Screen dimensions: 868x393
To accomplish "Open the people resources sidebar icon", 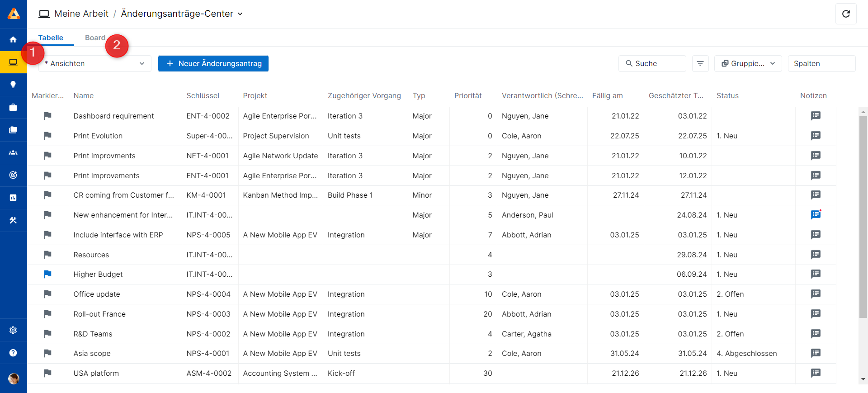I will tap(13, 152).
